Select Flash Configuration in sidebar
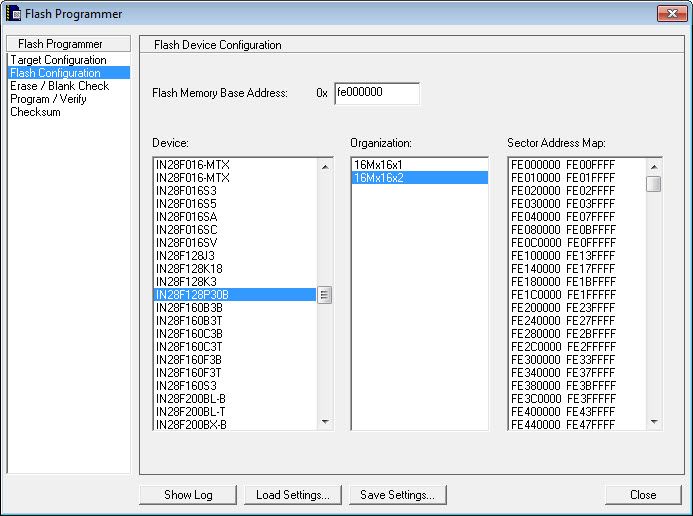The image size is (693, 516). 69,73
